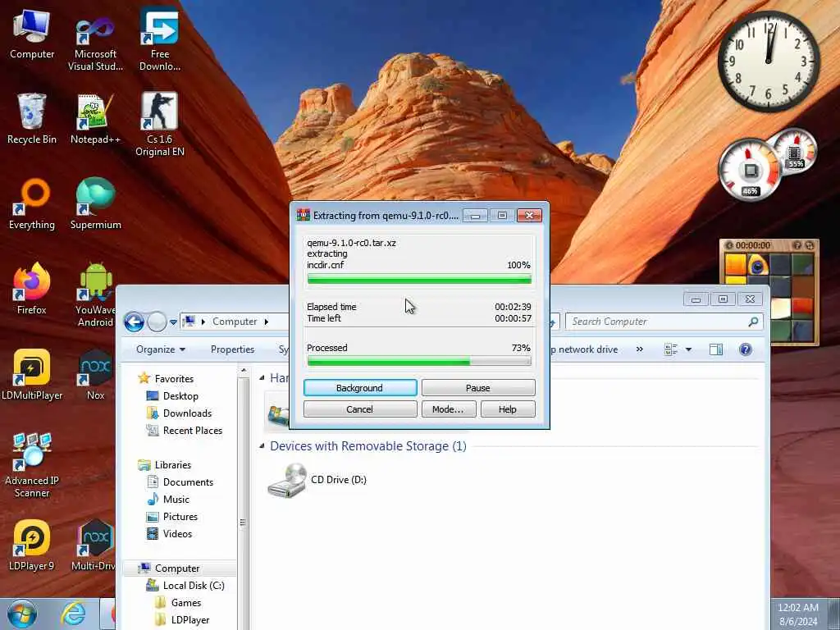Click Properties in the Explorer toolbar
Image resolution: width=840 pixels, height=630 pixels.
tap(232, 349)
